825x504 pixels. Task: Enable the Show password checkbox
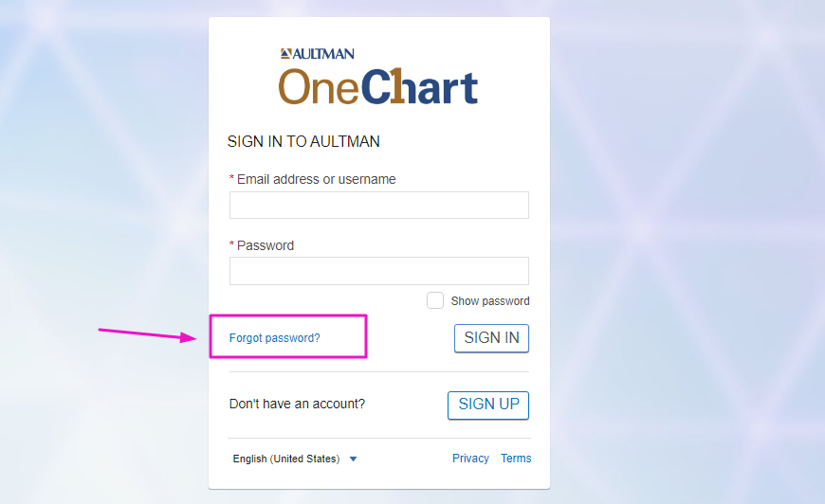pyautogui.click(x=435, y=300)
